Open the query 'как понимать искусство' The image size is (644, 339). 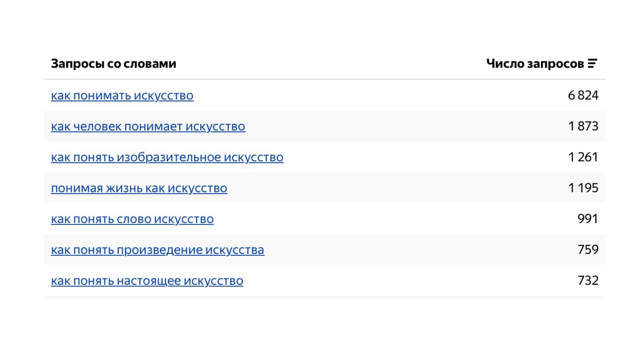(x=122, y=95)
